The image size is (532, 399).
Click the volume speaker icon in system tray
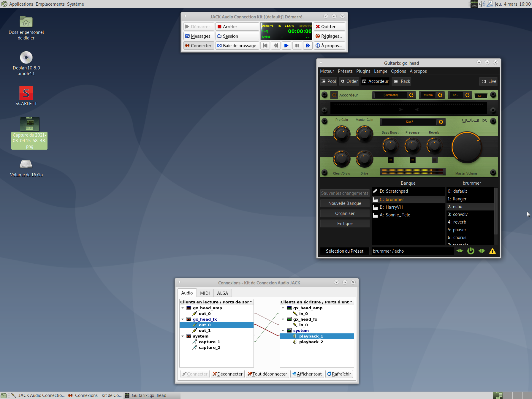(482, 4)
